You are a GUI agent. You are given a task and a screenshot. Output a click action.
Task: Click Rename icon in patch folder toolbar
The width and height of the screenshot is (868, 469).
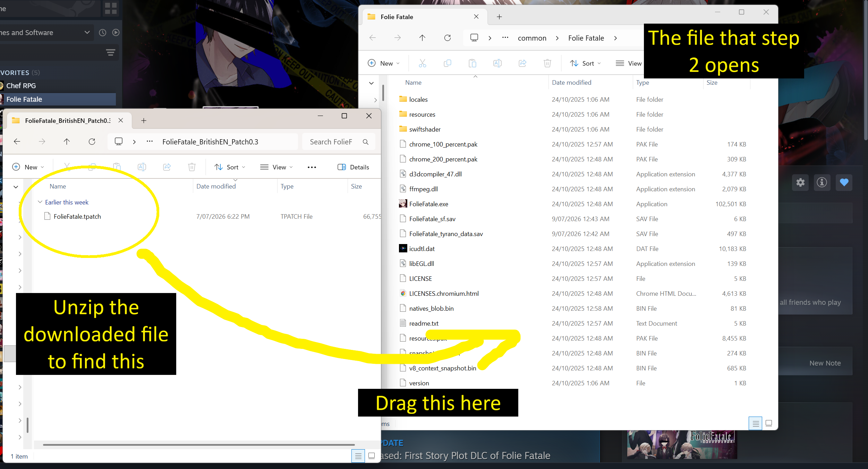click(142, 167)
